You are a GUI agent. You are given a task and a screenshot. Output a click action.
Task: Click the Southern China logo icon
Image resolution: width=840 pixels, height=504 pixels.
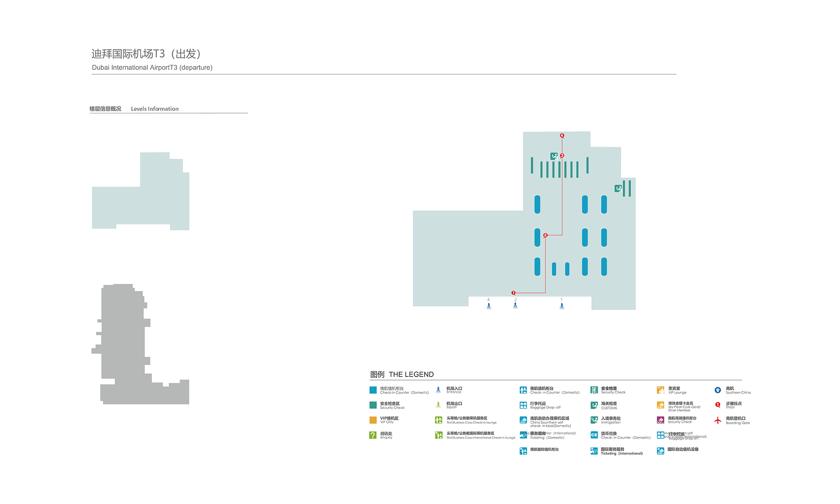click(x=718, y=390)
